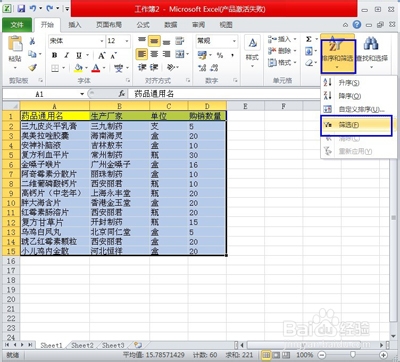Click the text orientation icon
The image size is (400, 362).
[171, 68]
